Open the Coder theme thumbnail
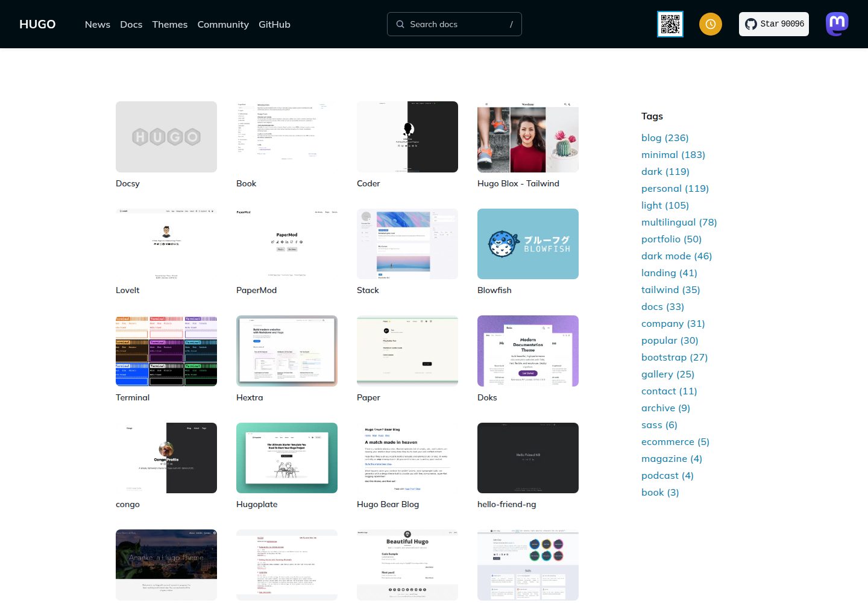 tap(407, 137)
